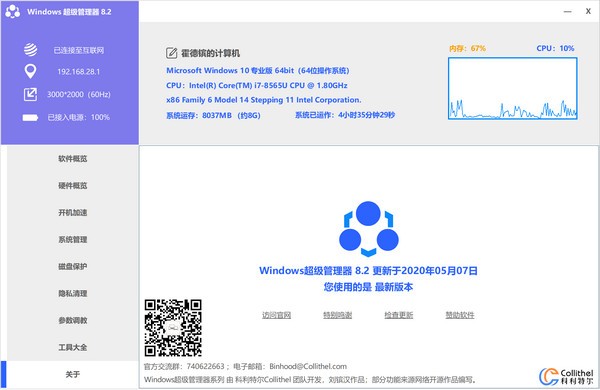Image resolution: width=600 pixels, height=390 pixels.
Task: Open 隐私清理 from the sidebar
Action: (x=73, y=294)
